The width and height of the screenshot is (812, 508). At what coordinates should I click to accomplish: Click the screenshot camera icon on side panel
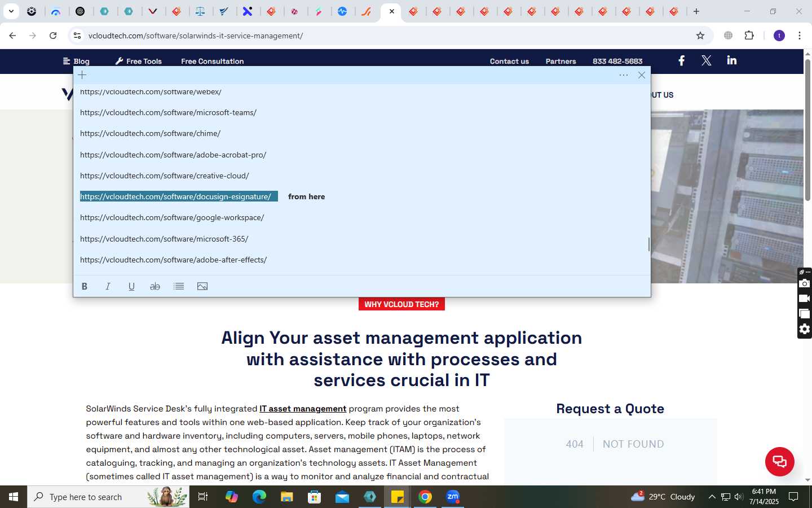805,283
